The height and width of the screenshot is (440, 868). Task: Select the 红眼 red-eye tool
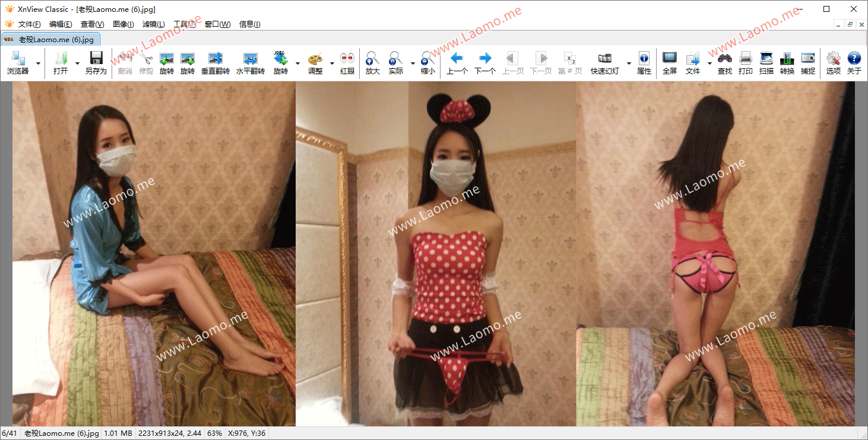click(347, 63)
